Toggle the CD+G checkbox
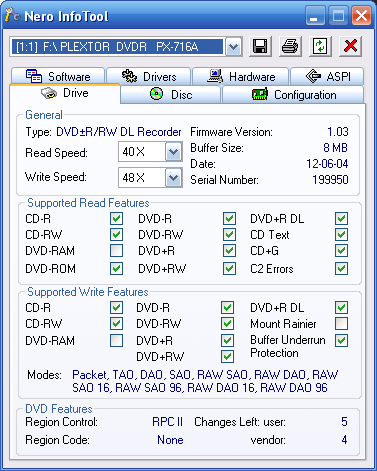Viewport: 377px width, 471px height. (342, 250)
